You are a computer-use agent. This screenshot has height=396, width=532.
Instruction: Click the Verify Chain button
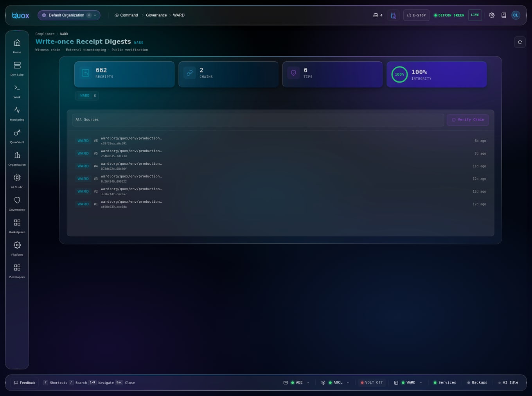point(468,120)
